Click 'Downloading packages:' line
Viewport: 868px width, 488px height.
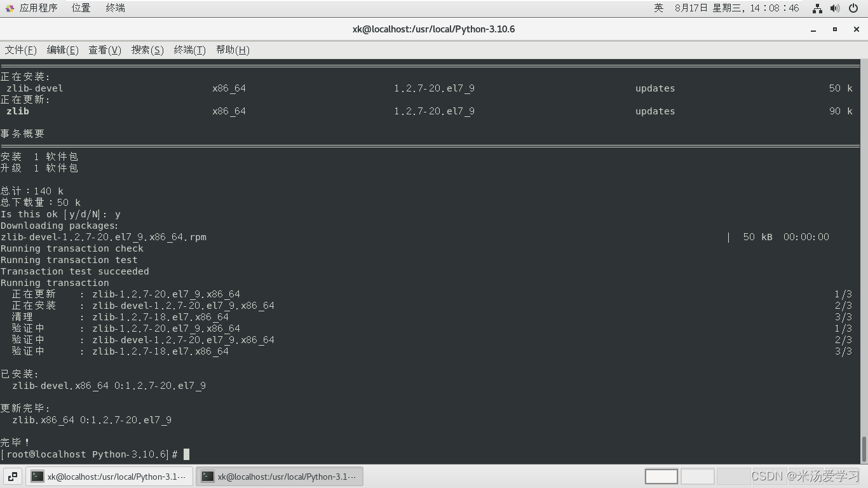(x=60, y=226)
